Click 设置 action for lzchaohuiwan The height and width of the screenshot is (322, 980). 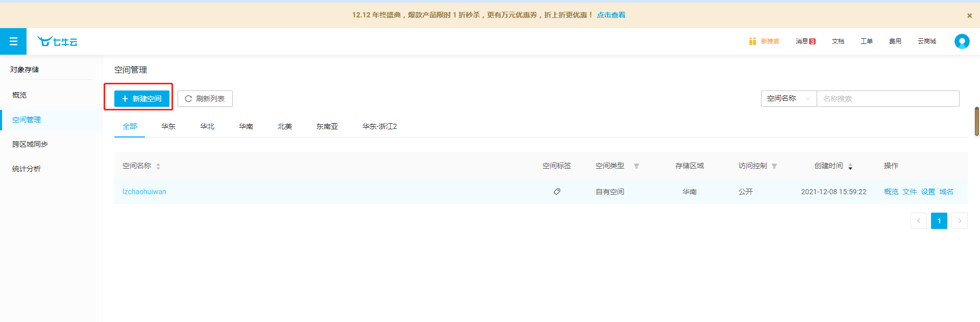coord(928,192)
